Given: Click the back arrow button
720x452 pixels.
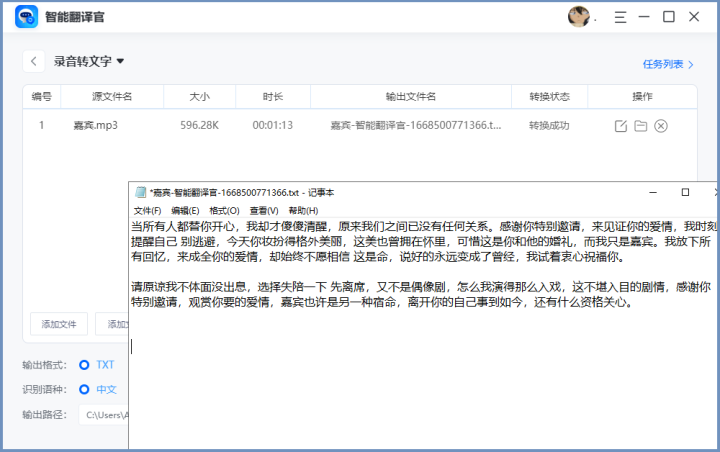Looking at the screenshot, I should [35, 61].
